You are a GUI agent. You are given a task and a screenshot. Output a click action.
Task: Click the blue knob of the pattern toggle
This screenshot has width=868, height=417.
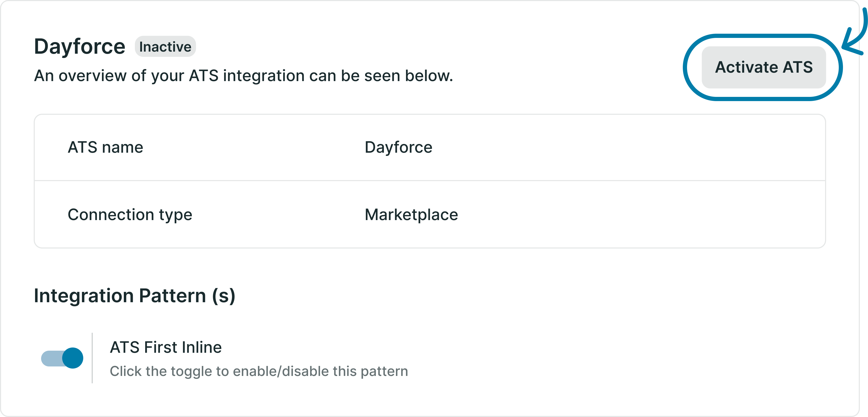point(73,358)
